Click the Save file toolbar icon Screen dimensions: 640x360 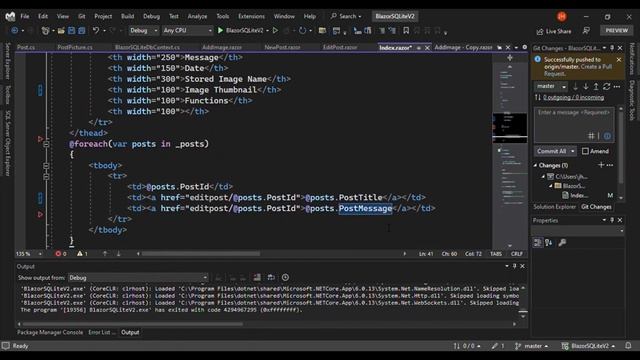pyautogui.click(x=71, y=30)
